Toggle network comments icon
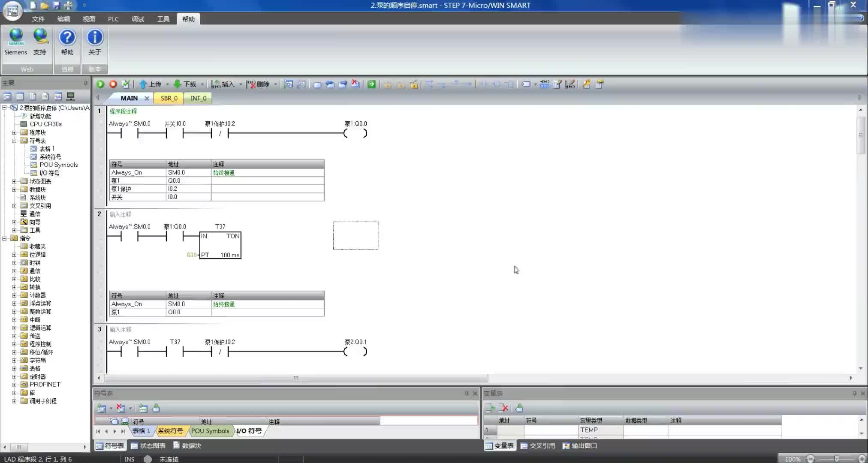 570,84
